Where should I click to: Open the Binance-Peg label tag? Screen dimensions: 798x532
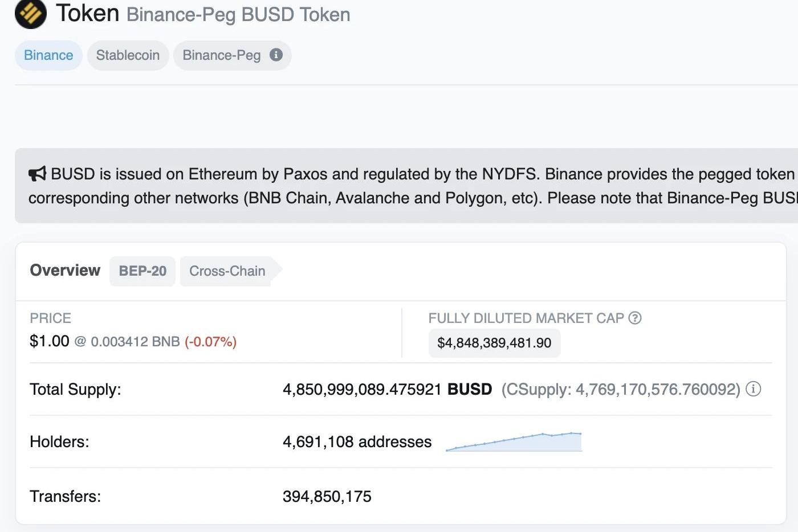pyautogui.click(x=222, y=55)
